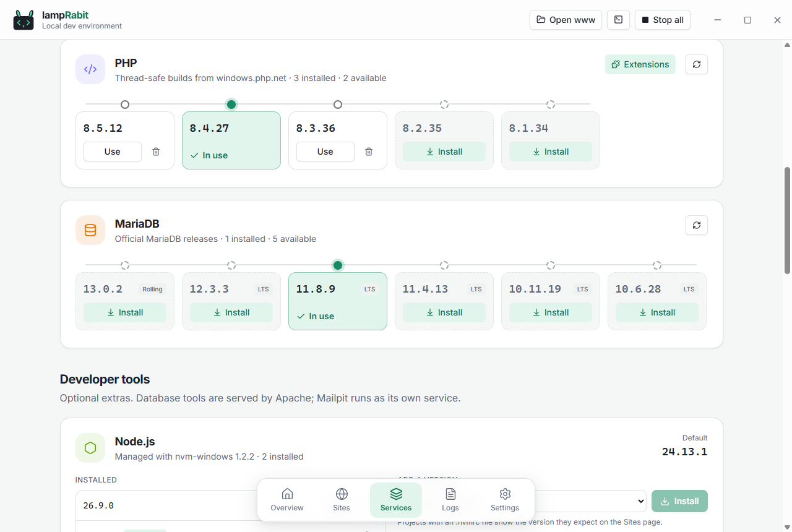Stop all running services
Image resolution: width=792 pixels, height=532 pixels.
pos(663,20)
